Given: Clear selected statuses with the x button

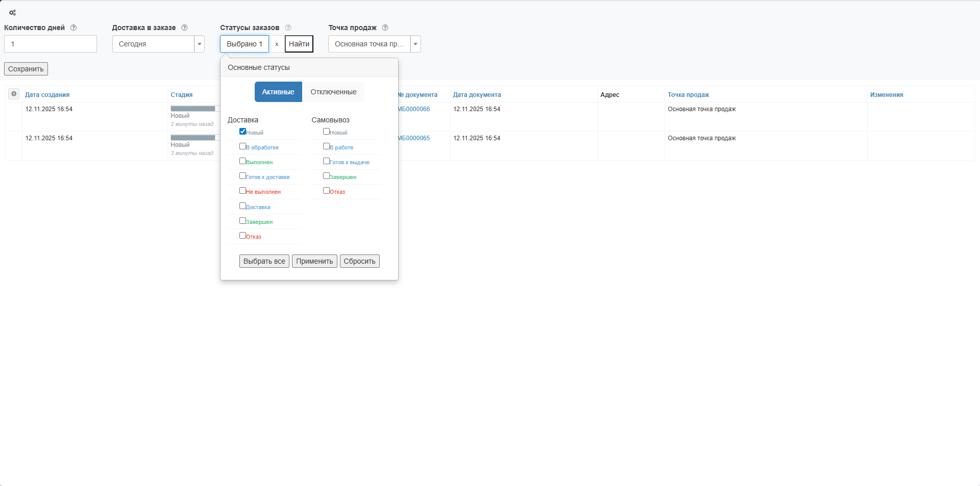Looking at the screenshot, I should tap(277, 44).
